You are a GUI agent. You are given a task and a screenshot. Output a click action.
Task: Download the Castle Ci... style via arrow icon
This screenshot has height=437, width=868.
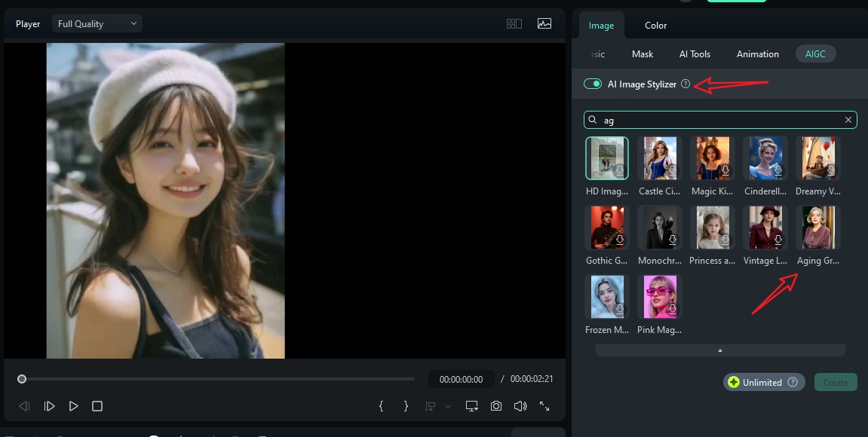point(673,170)
